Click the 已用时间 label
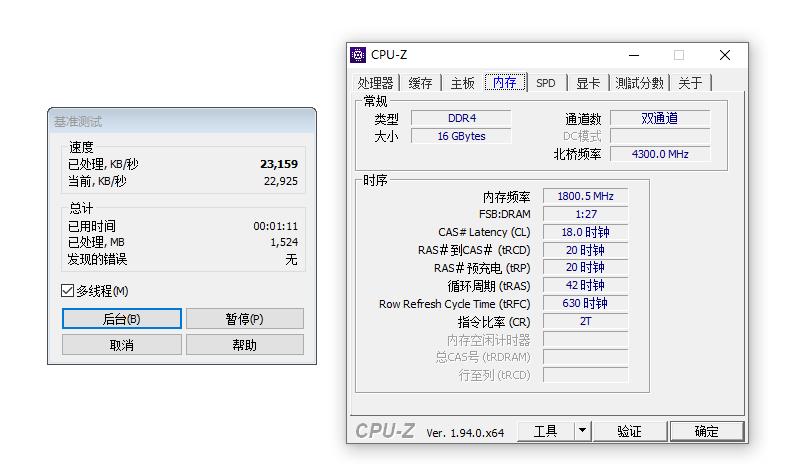 click(92, 226)
